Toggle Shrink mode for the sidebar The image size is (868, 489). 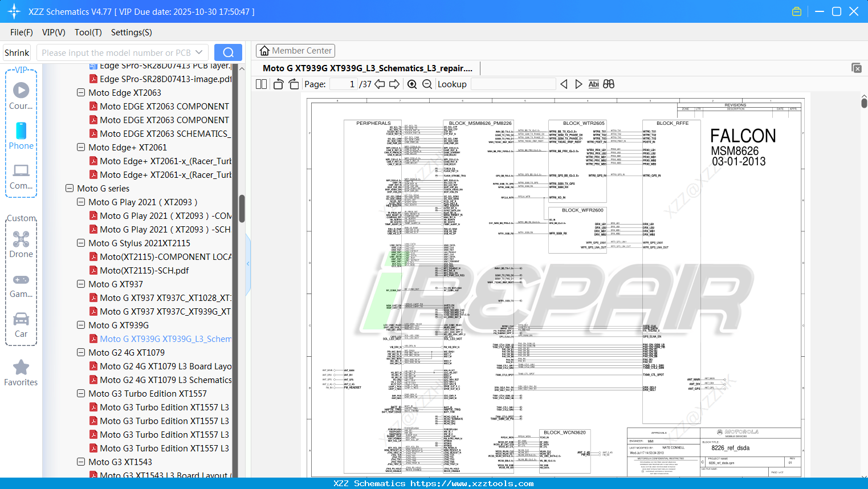coord(17,52)
